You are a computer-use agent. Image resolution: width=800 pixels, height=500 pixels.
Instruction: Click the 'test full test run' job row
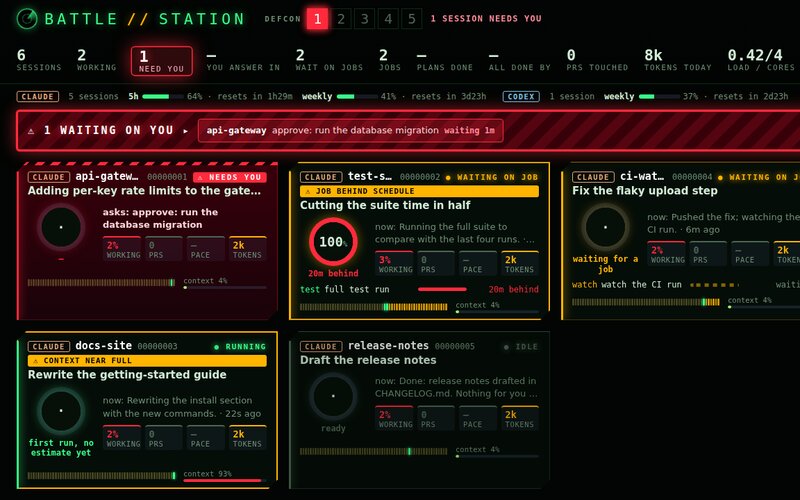419,289
